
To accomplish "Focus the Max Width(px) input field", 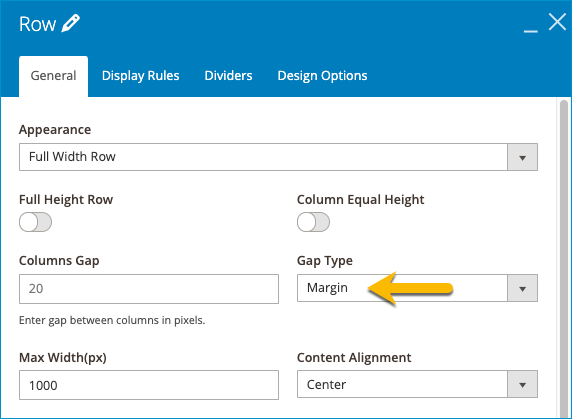I will tap(149, 385).
